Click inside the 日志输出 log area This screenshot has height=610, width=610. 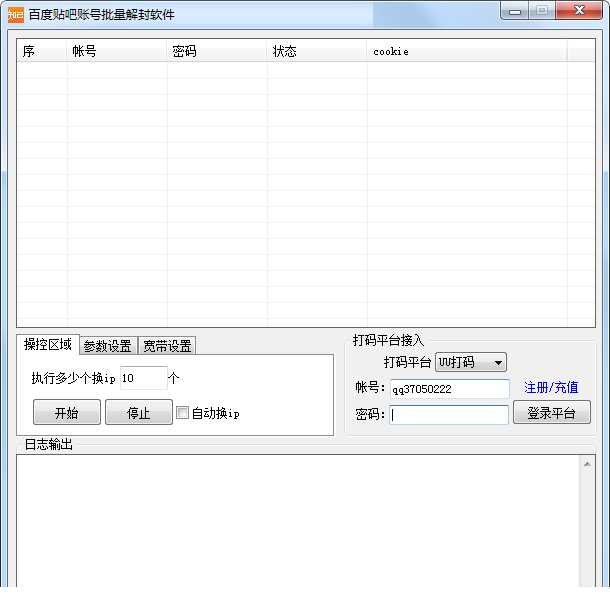tap(298, 521)
